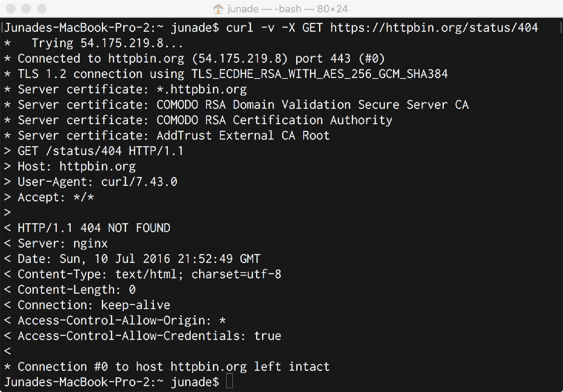Click the TLS_ECDHE_RSA_WITH_AES_256_GCM_SHA384 cipher text
The width and height of the screenshot is (563, 392).
pyautogui.click(x=319, y=74)
